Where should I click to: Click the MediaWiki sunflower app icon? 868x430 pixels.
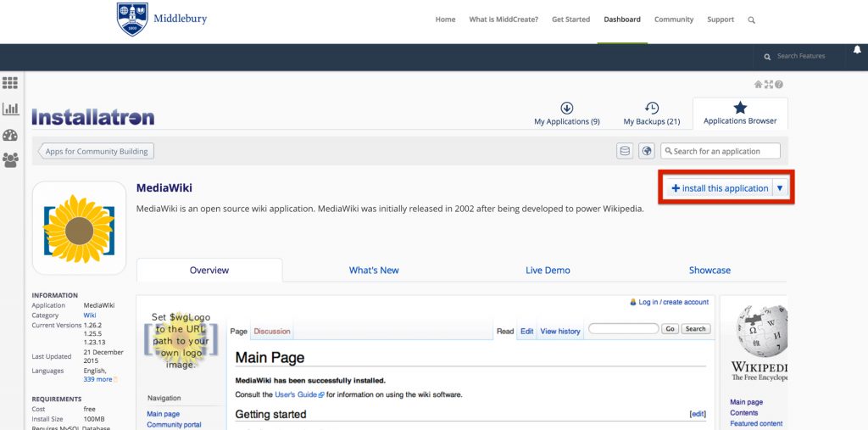(79, 228)
